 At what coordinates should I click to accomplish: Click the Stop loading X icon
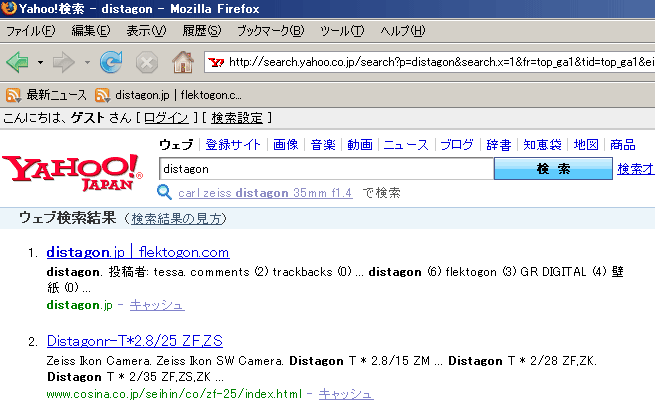tap(147, 63)
